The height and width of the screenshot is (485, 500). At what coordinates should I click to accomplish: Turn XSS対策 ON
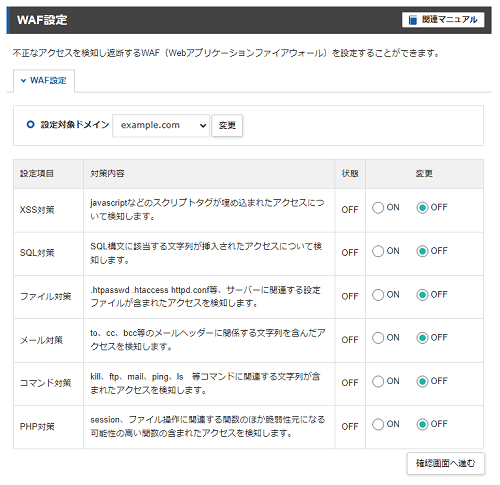tap(378, 208)
